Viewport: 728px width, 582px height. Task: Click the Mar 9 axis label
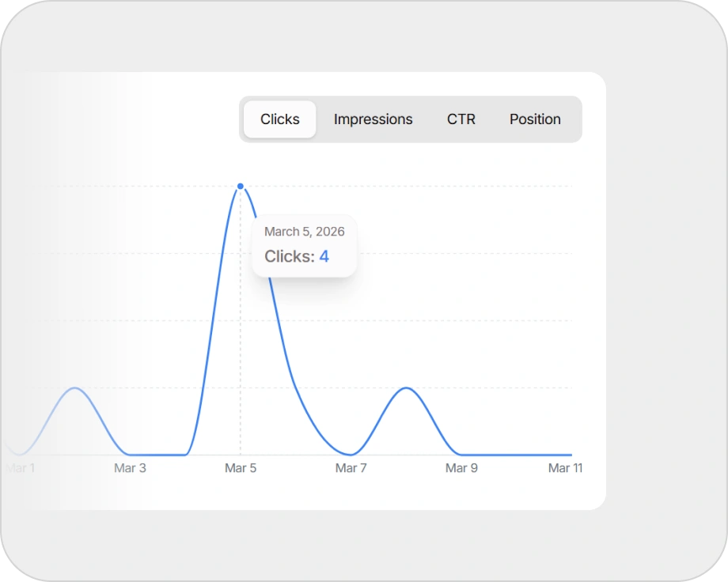click(461, 468)
